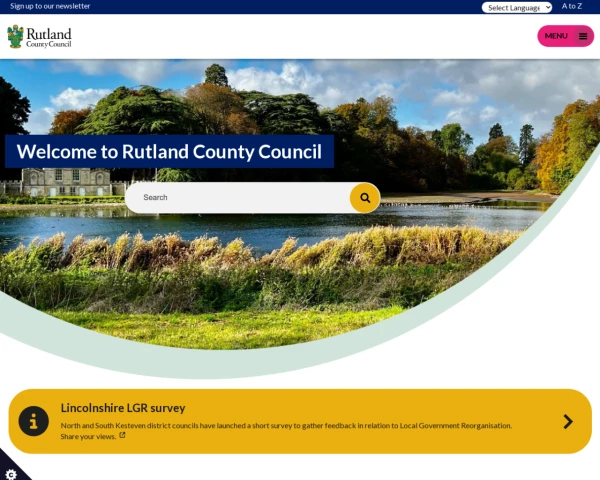Screen dimensions: 600x480
Task: Follow the Share your views link
Action: click(88, 437)
